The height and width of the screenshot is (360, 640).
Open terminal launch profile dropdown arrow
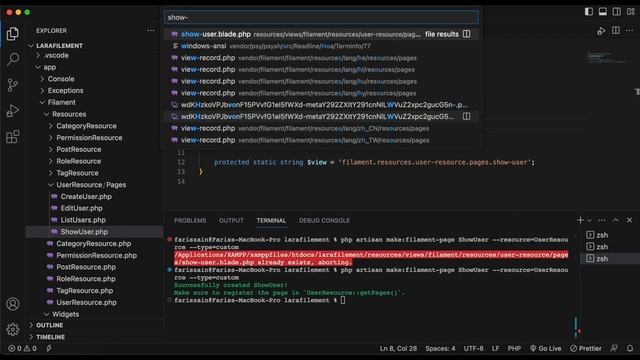click(589, 220)
